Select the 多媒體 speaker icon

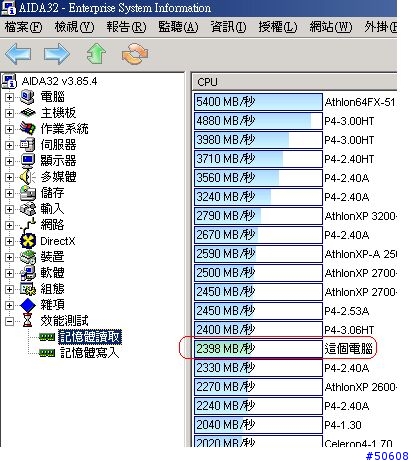[x=28, y=177]
